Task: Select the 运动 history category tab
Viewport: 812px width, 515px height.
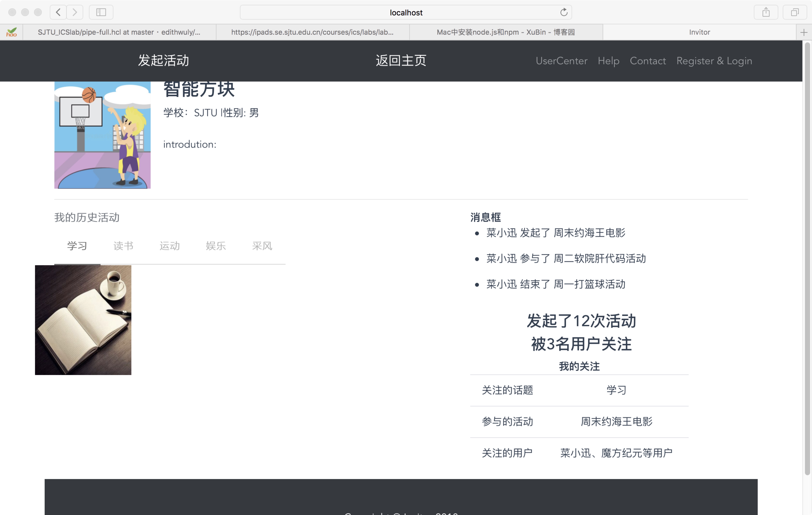Action: (x=170, y=246)
